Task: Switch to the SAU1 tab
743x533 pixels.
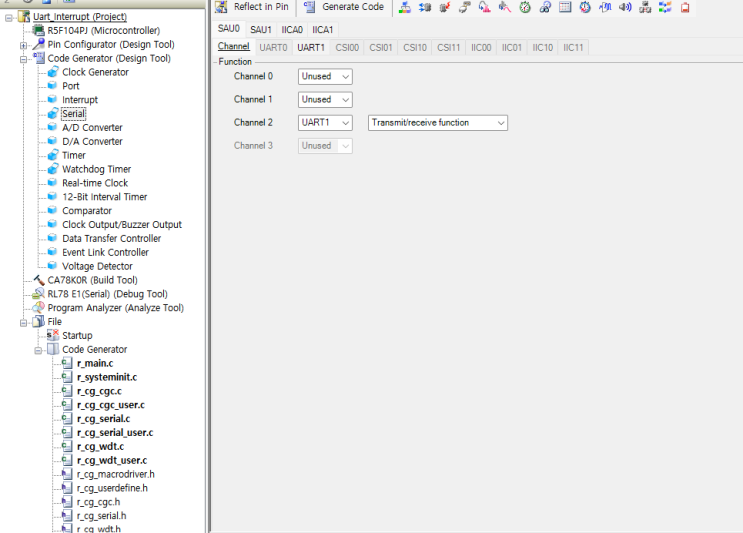Action: pos(261,30)
